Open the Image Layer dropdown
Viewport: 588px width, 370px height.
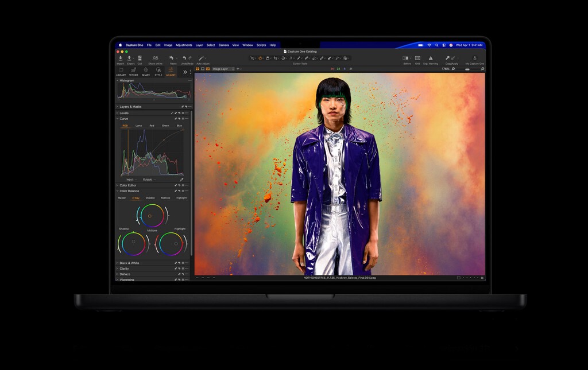(222, 69)
